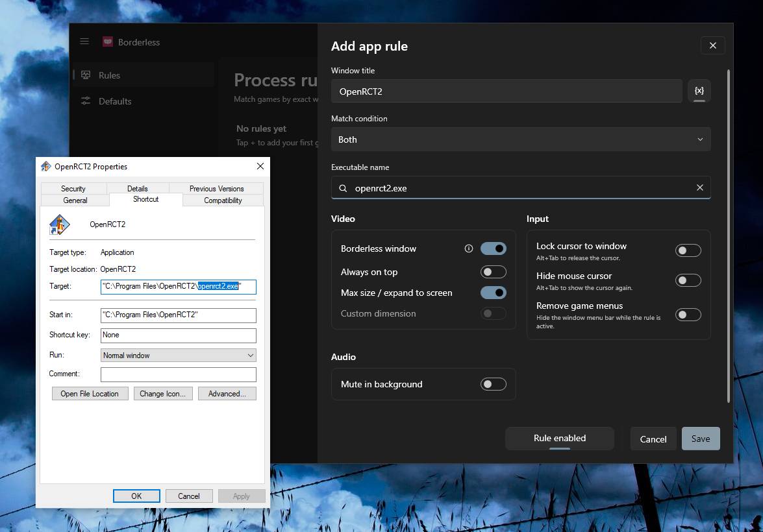Enable Hide mouse cursor switch

pyautogui.click(x=688, y=280)
